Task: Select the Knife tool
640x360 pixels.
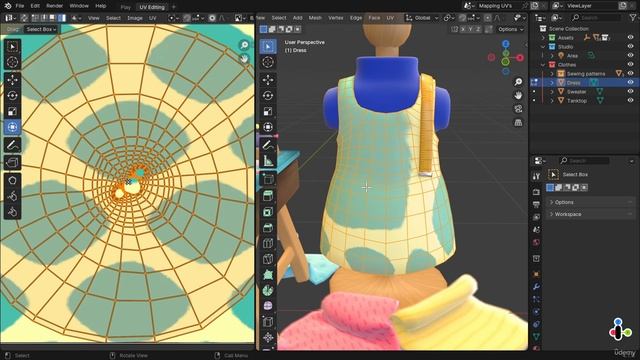Action: (268, 260)
